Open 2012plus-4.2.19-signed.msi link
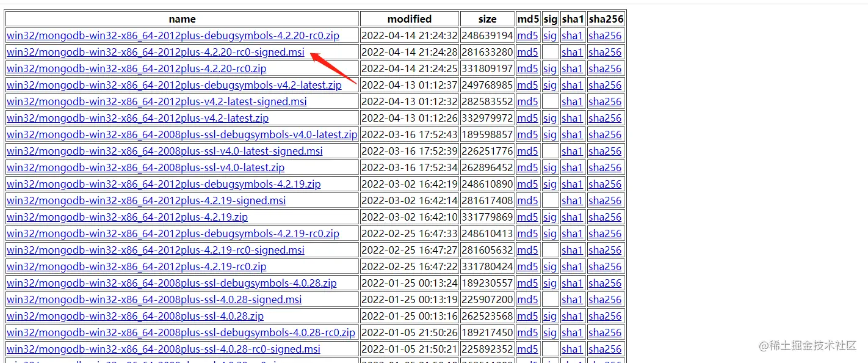Screen dimensions: 868x363 tap(146, 200)
